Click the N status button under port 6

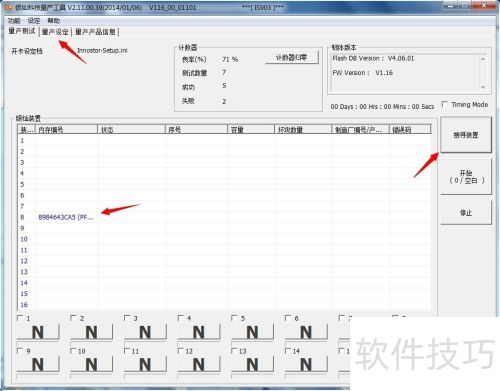click(306, 332)
